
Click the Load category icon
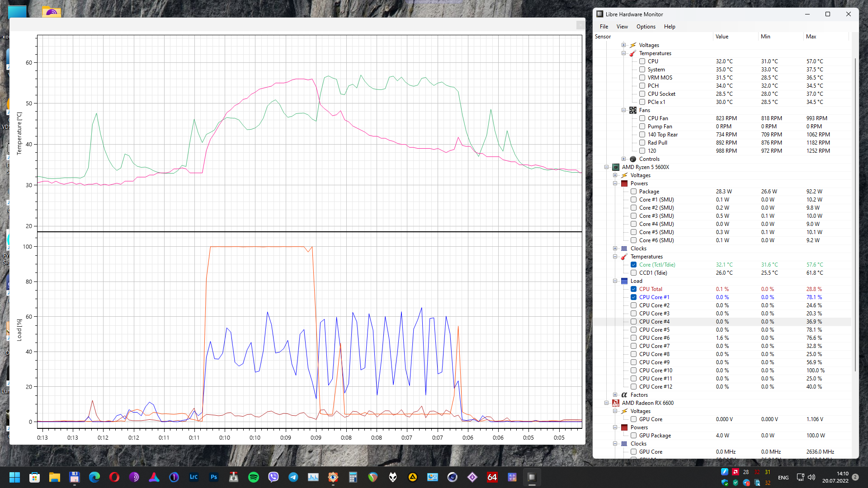624,281
